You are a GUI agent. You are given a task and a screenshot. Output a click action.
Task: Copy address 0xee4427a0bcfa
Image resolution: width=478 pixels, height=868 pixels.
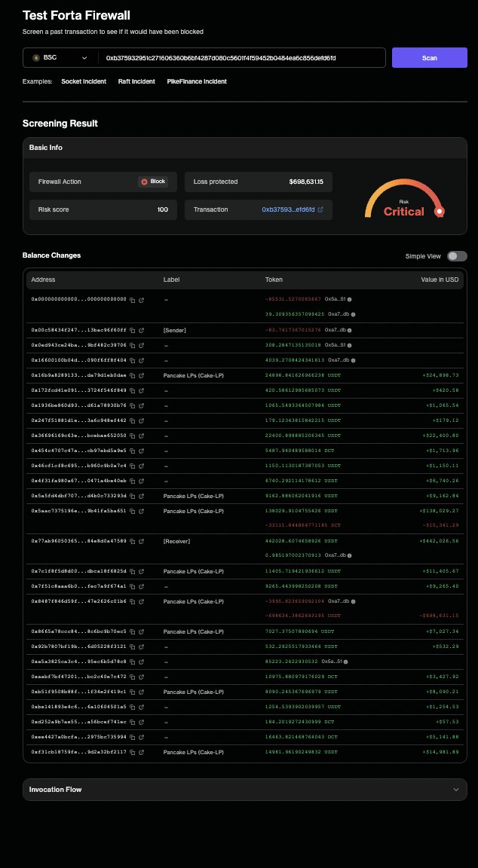click(x=133, y=737)
